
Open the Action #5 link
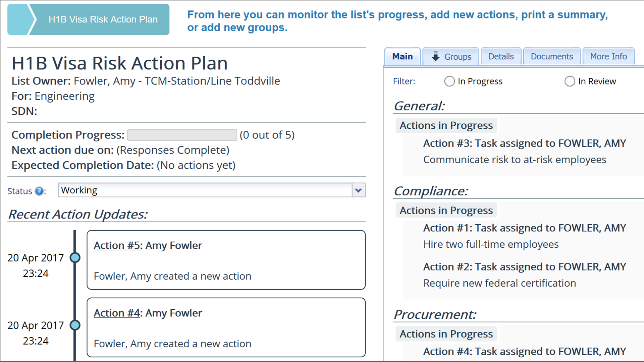pyautogui.click(x=116, y=245)
